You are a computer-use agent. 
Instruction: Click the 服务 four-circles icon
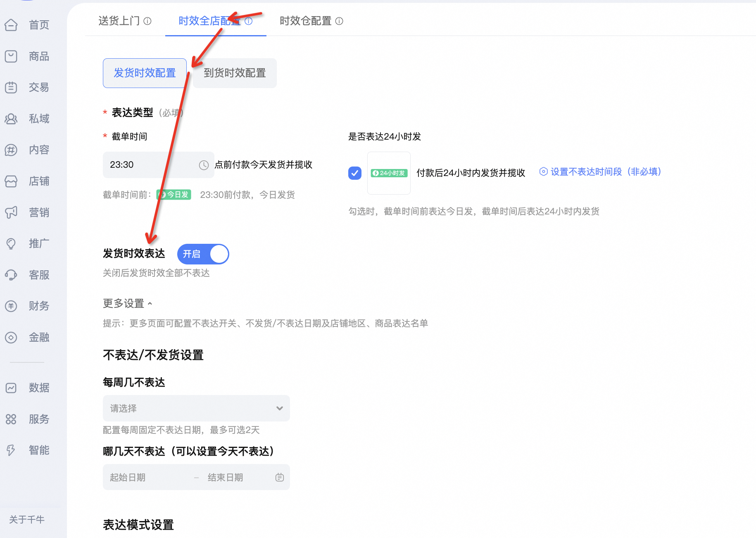tap(11, 419)
